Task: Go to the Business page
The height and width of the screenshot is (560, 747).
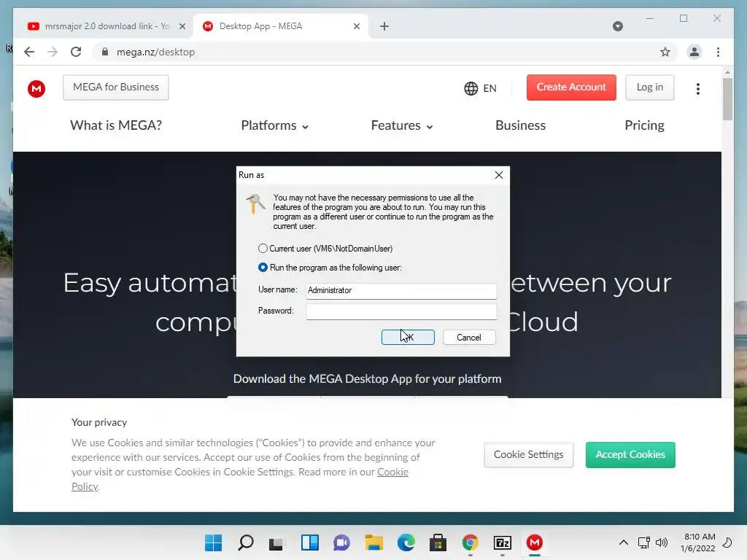Action: pyautogui.click(x=520, y=125)
